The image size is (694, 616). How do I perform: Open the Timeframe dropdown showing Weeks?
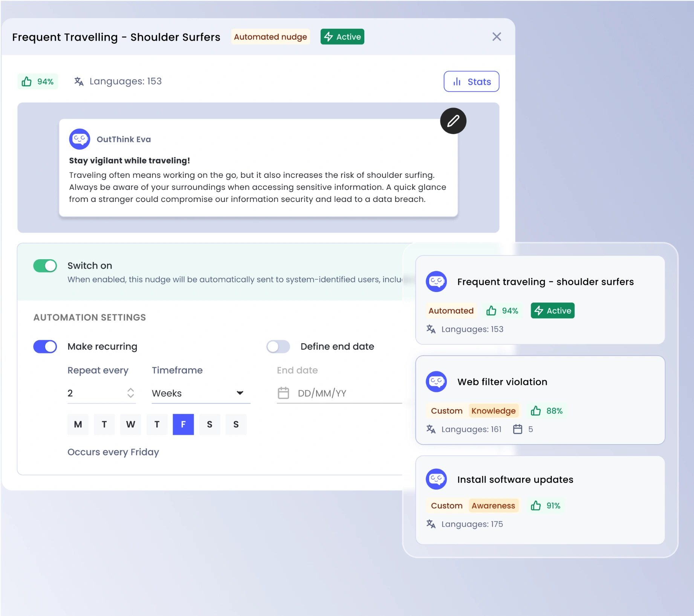tap(240, 393)
